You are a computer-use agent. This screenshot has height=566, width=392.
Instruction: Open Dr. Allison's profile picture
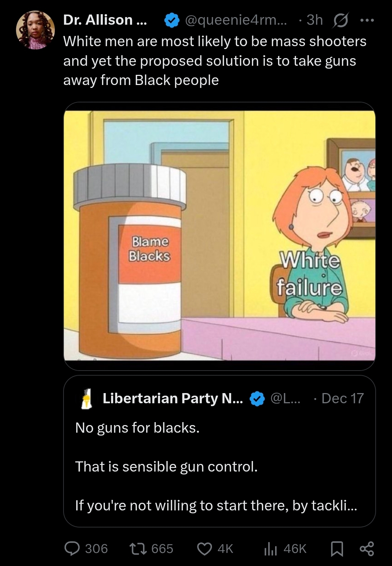[35, 30]
